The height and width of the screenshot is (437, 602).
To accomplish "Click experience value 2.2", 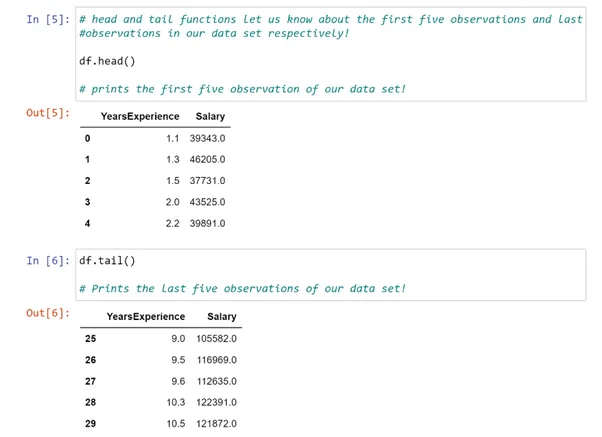I will (172, 223).
